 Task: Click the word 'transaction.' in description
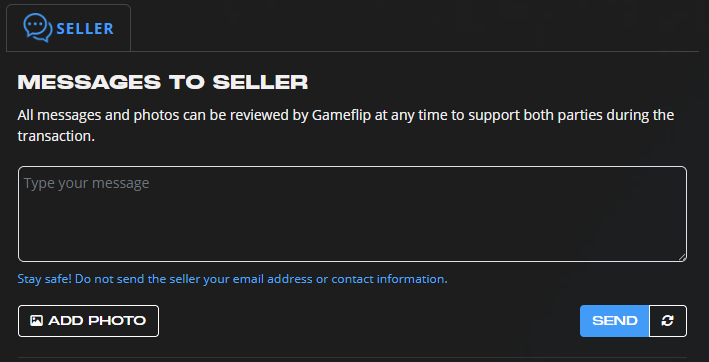pyautogui.click(x=56, y=136)
